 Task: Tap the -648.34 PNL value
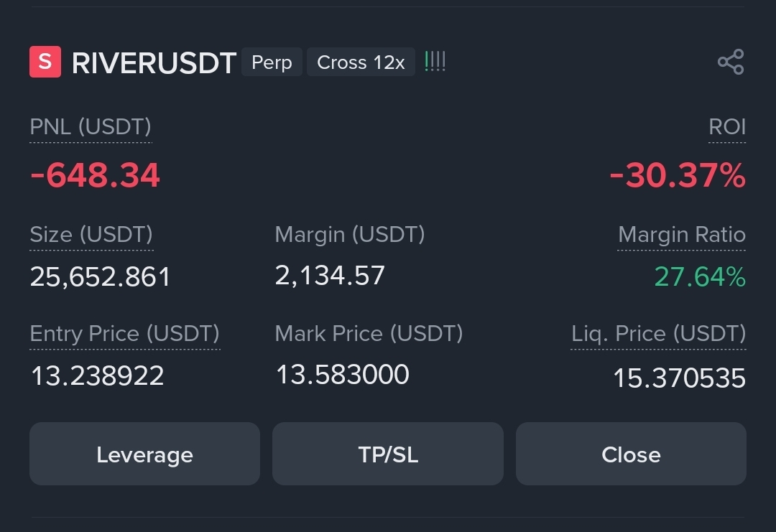point(95,175)
